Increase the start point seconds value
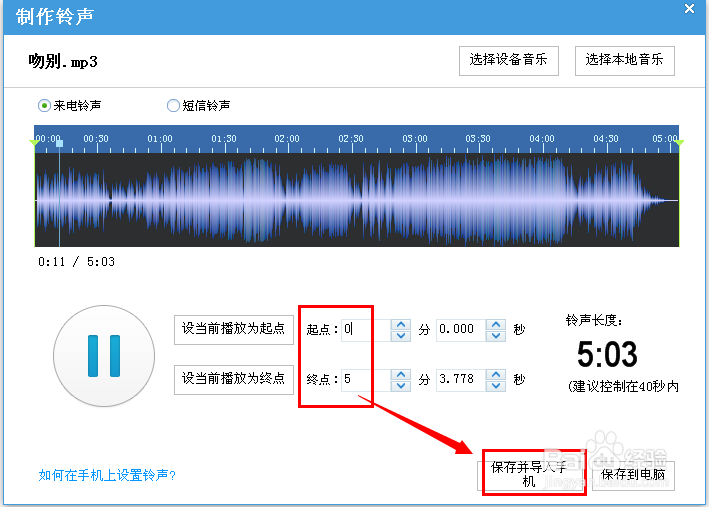The height and width of the screenshot is (507, 709). [496, 325]
